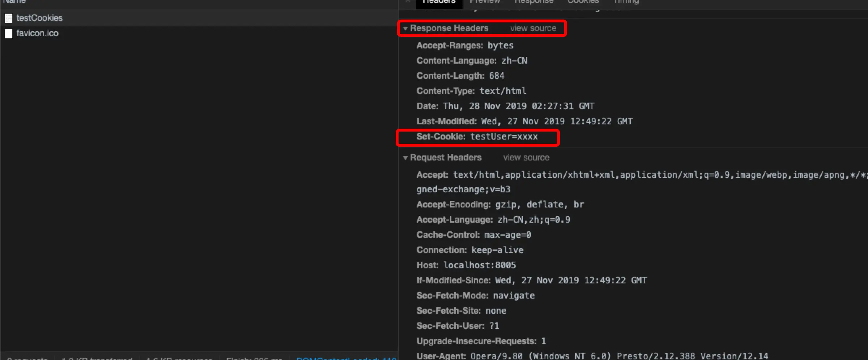The width and height of the screenshot is (868, 360).
Task: Click the Content-Type text/html header line
Action: pyautogui.click(x=471, y=91)
